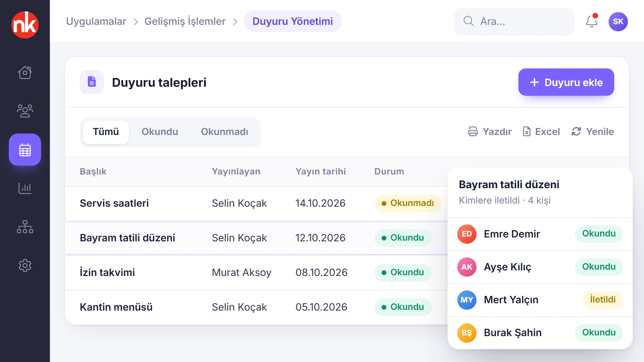This screenshot has height=362, width=644.
Task: Click the Yenile refresh button
Action: coord(593,132)
